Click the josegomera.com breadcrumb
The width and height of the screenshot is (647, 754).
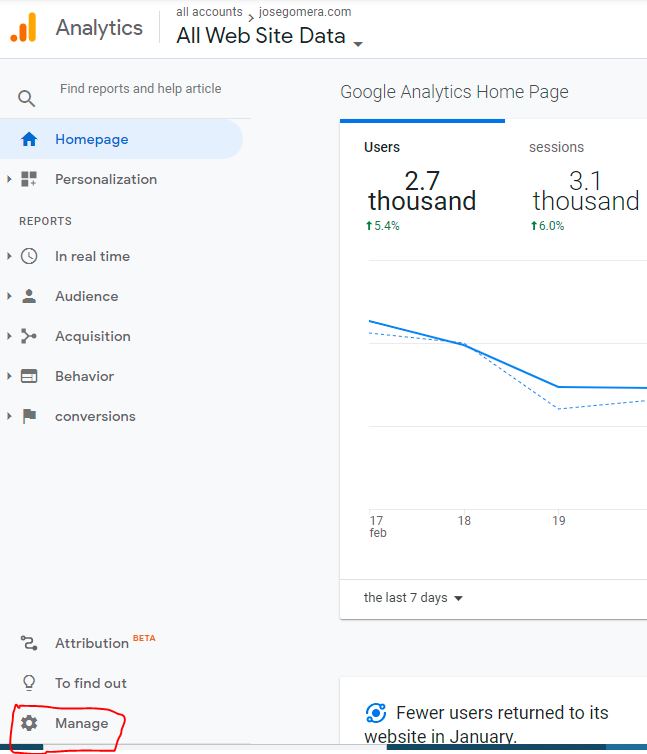[x=305, y=12]
